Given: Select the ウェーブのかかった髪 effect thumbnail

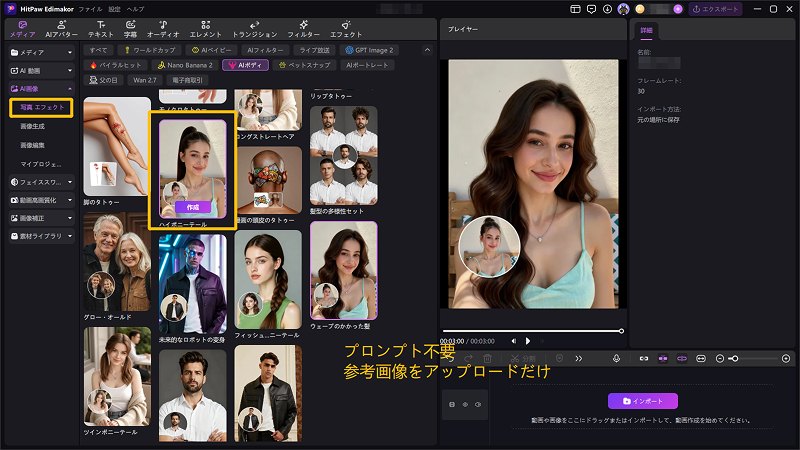Looking at the screenshot, I should pos(343,270).
